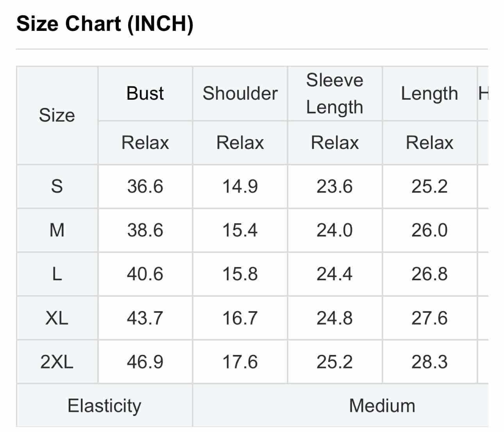Select the L size row label
The image size is (504, 432).
(57, 274)
